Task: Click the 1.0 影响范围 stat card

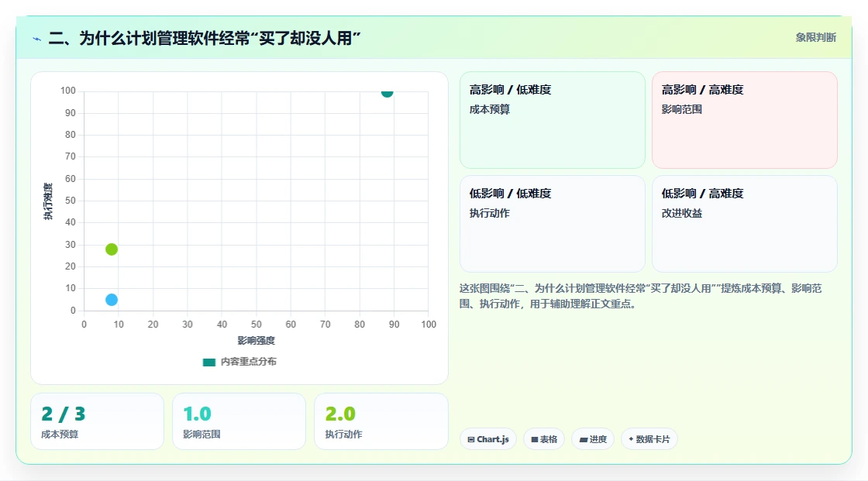Action: click(239, 421)
